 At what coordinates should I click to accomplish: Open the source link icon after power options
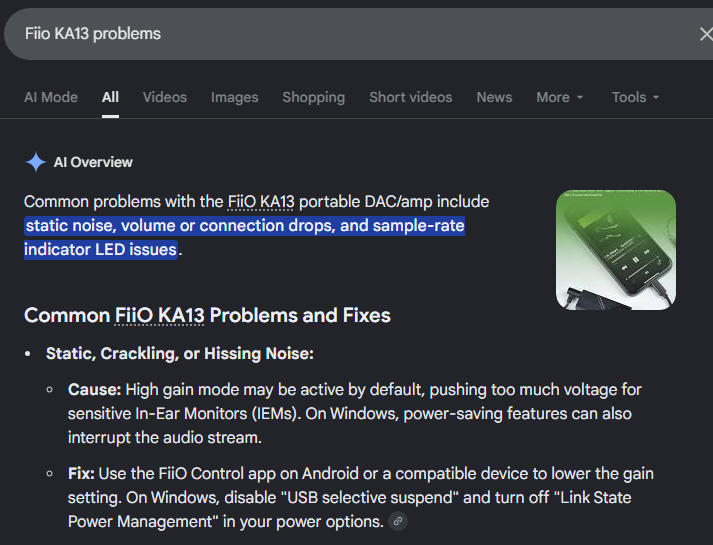pyautogui.click(x=398, y=521)
